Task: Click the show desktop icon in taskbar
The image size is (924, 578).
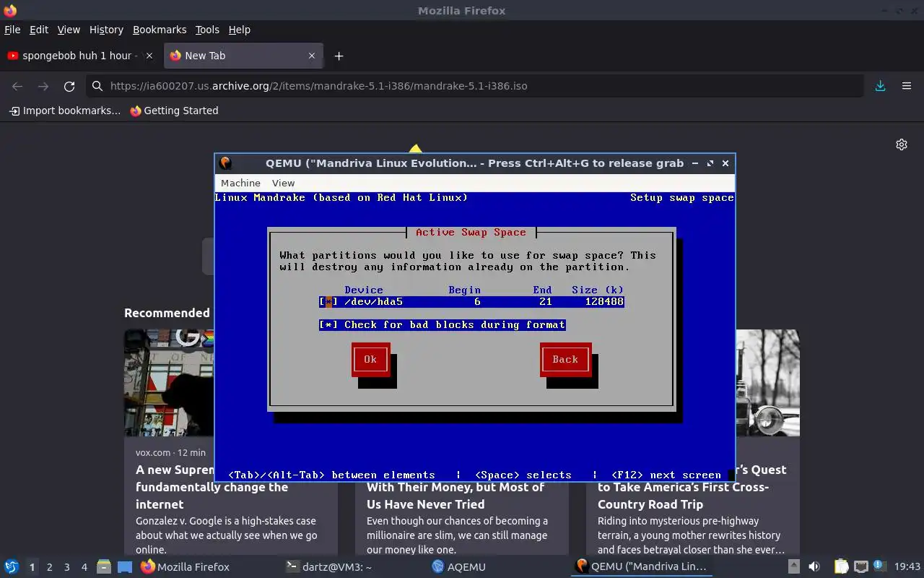Action: coord(125,567)
